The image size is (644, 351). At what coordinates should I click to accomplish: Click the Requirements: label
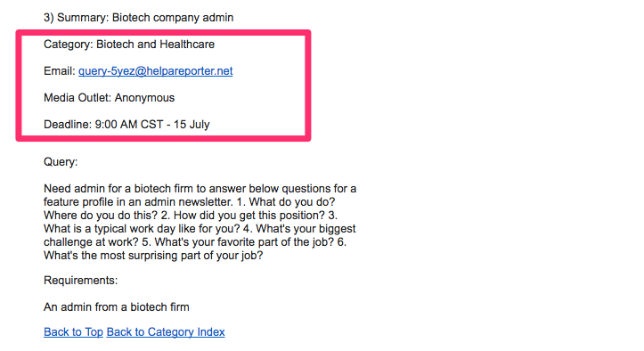click(x=80, y=281)
